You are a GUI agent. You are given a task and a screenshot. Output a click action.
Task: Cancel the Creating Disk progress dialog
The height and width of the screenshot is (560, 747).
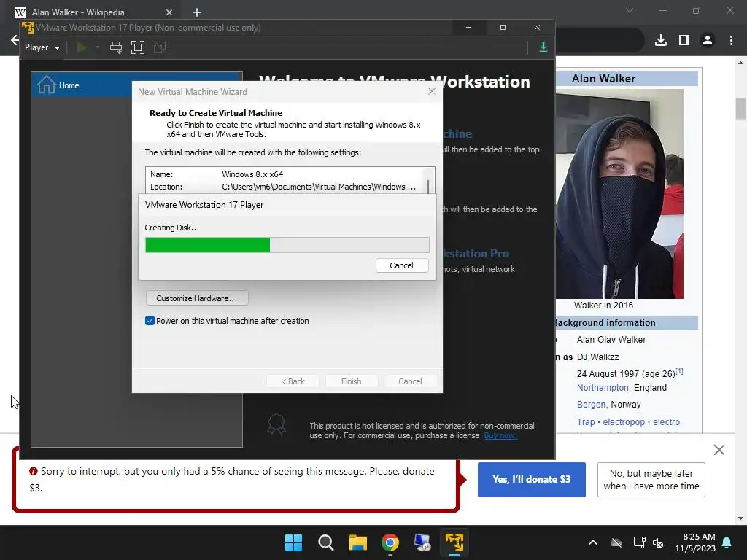402,265
